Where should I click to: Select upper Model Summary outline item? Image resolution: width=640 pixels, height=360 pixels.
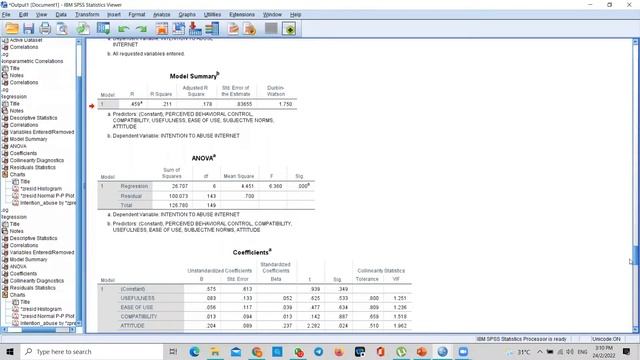29,139
